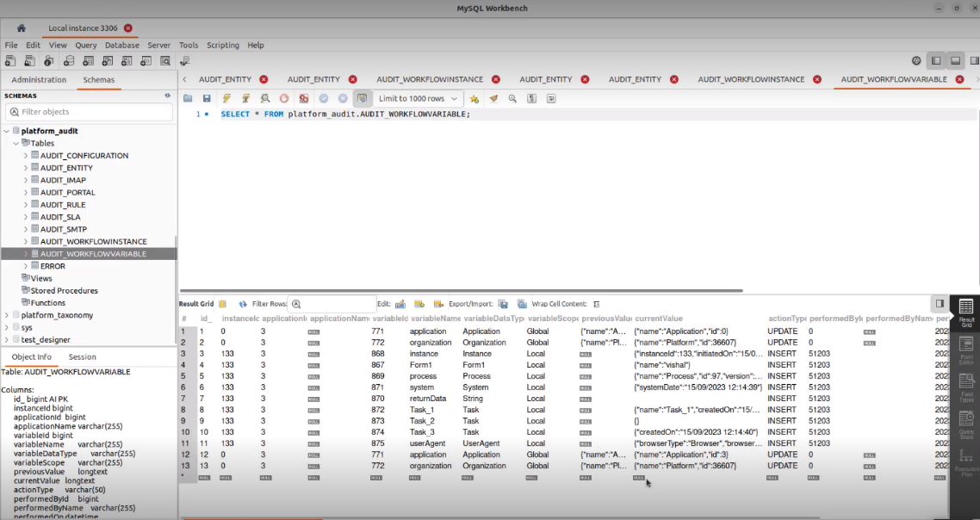Select the AUDIT_SMTP table
980x520 pixels.
(64, 229)
